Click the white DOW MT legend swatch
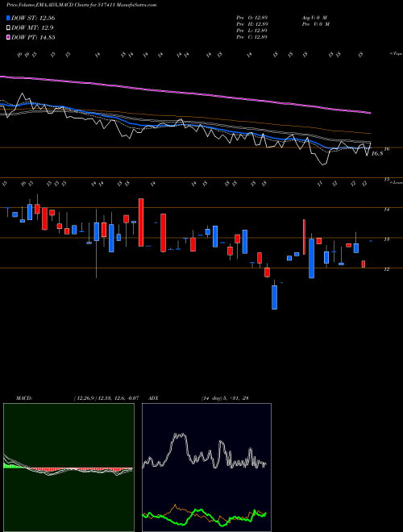 (x=8, y=28)
